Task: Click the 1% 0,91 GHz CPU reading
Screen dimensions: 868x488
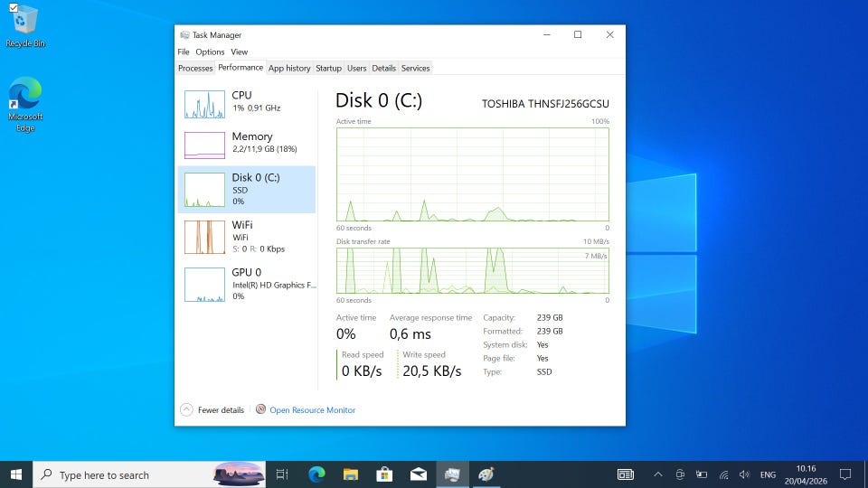Action: tap(256, 108)
